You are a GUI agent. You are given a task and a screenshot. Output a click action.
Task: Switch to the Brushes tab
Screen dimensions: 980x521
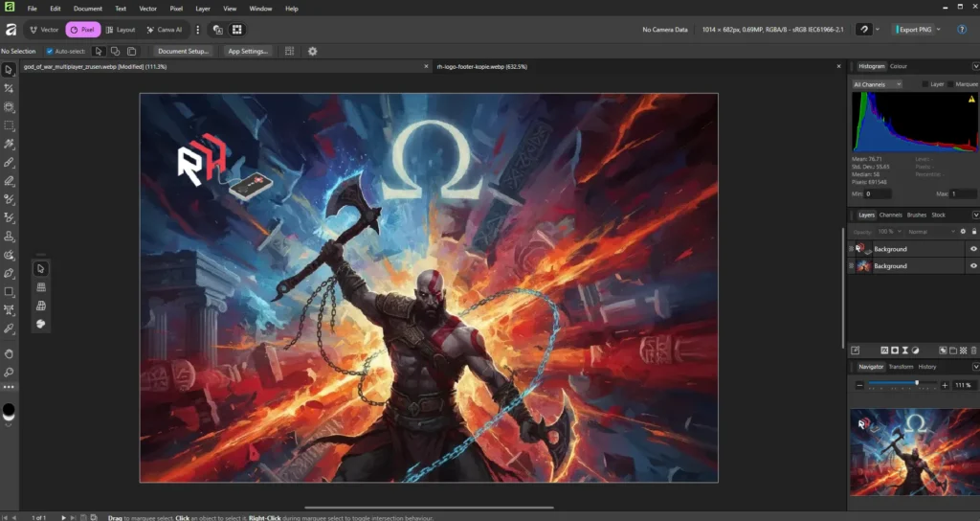click(x=917, y=215)
